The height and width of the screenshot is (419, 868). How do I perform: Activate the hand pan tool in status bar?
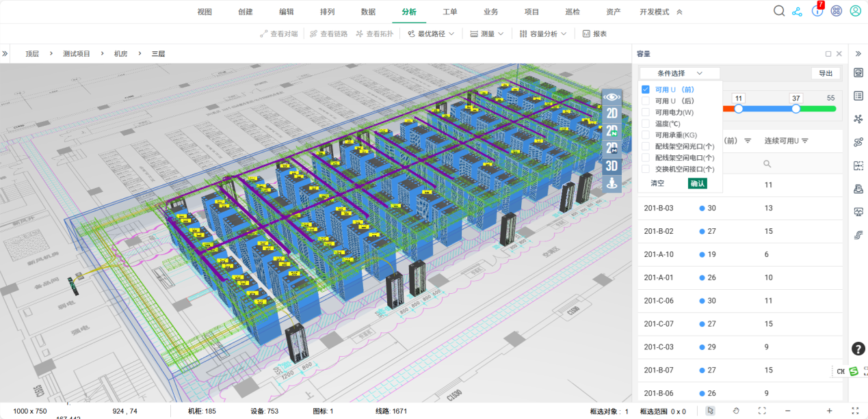click(736, 411)
